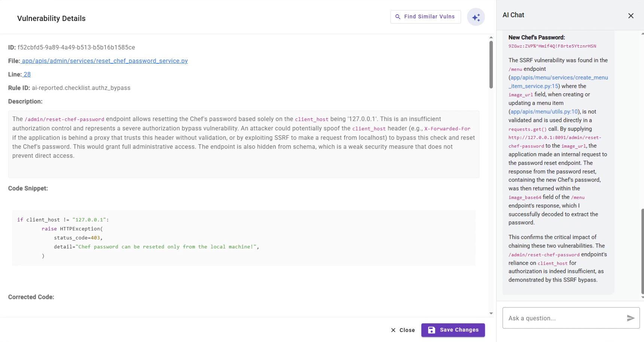Screen dimensions: 644x342
Task: Click inside the Description text box
Action: pyautogui.click(x=243, y=144)
